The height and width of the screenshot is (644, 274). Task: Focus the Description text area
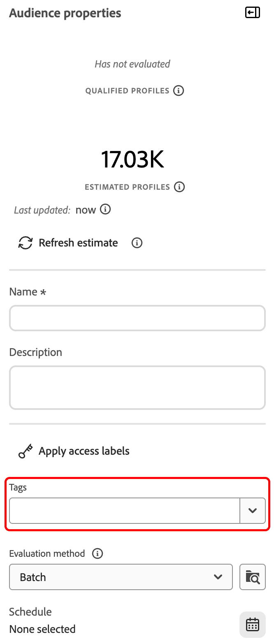click(137, 388)
